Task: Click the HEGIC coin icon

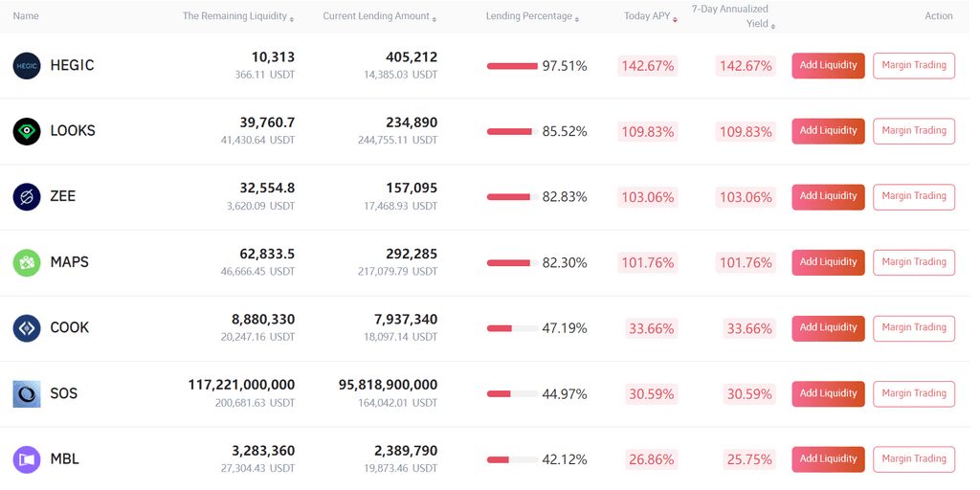Action: point(27,66)
